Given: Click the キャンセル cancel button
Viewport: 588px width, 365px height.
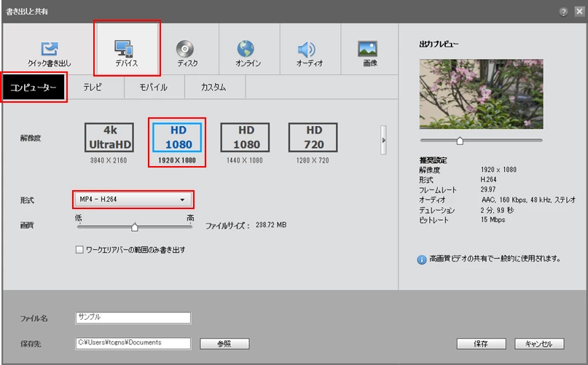Looking at the screenshot, I should click(x=539, y=344).
